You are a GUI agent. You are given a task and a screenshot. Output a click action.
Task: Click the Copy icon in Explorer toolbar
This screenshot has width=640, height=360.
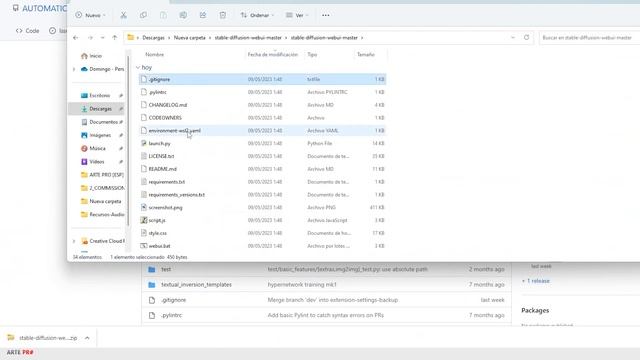[143, 15]
